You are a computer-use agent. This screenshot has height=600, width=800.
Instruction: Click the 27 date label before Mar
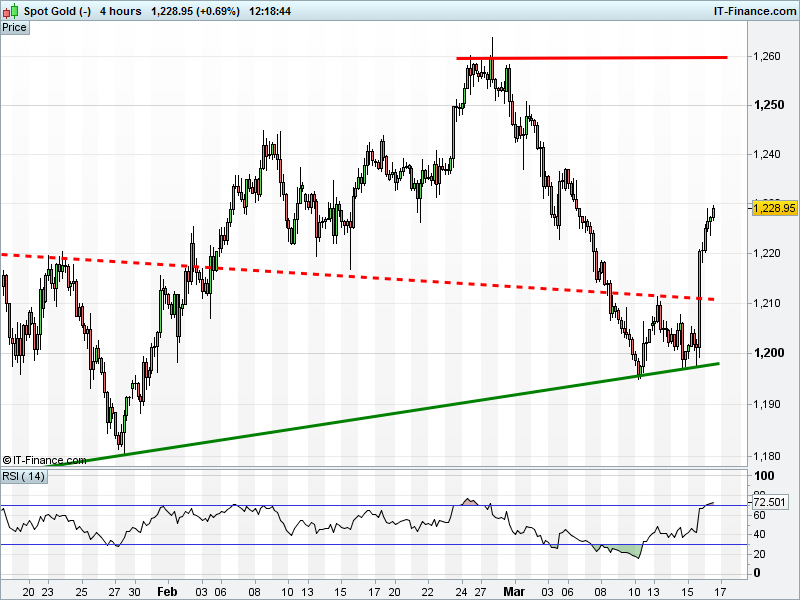tap(480, 592)
